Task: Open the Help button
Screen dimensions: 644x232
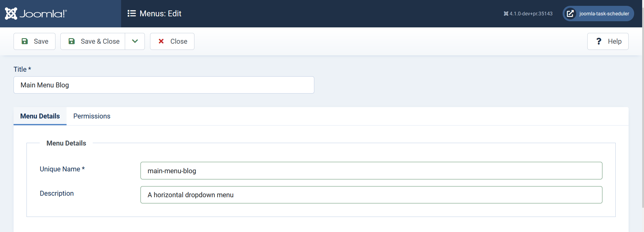Action: click(608, 41)
